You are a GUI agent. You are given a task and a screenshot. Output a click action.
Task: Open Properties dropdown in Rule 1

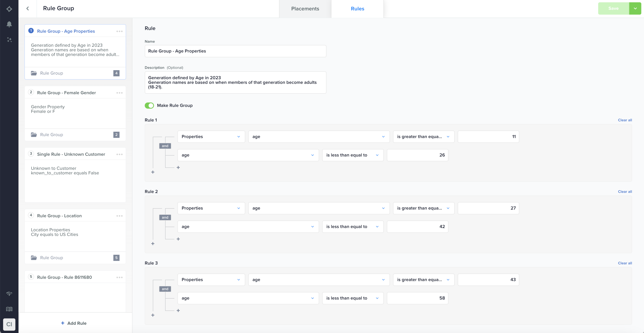[x=211, y=137]
